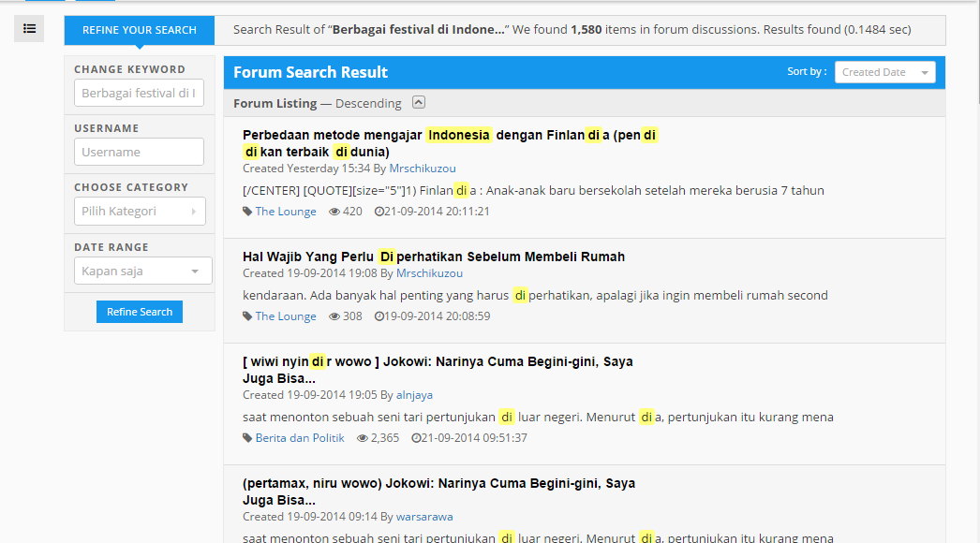The height and width of the screenshot is (543, 980).
Task: Click snippet starting [/CENTER] [QUOTE]
Action: (x=533, y=191)
